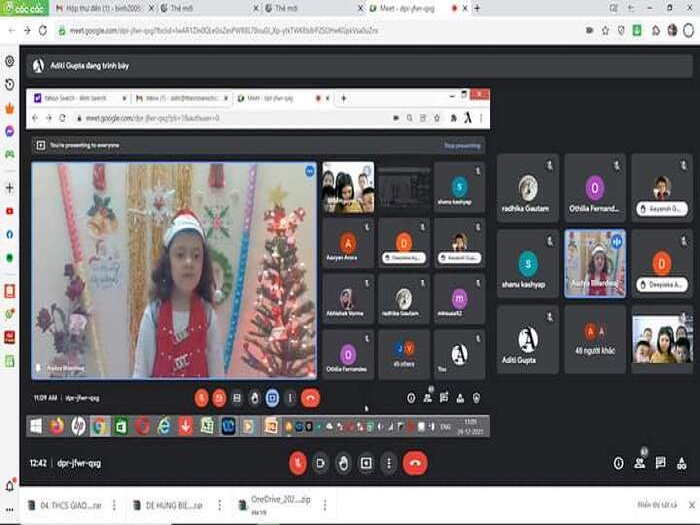Open the green download extension icon
The image size is (700, 525).
637,30
